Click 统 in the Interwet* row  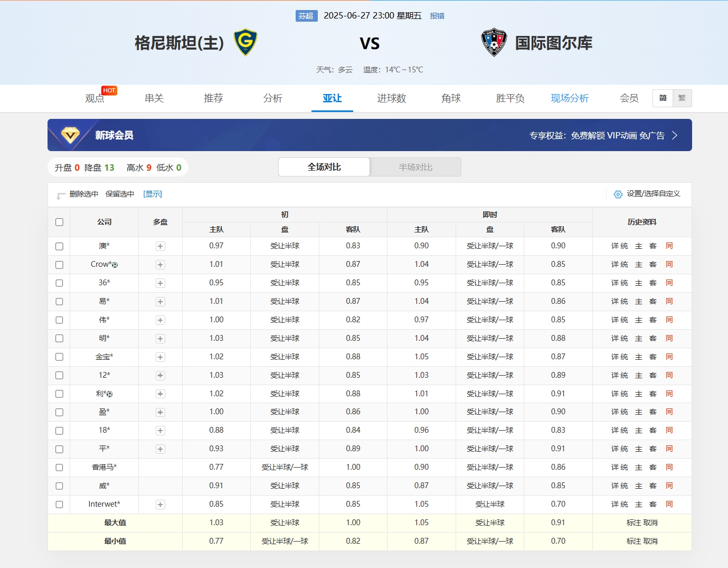(624, 504)
